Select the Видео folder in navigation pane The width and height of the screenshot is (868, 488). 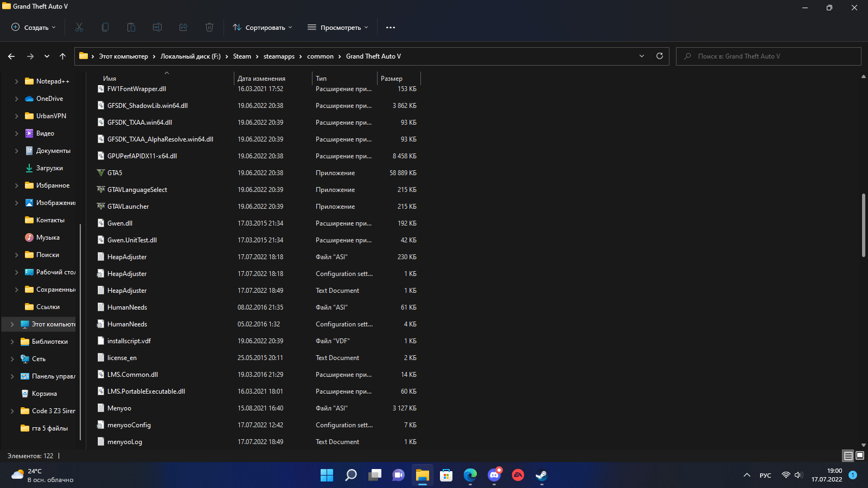(x=45, y=133)
